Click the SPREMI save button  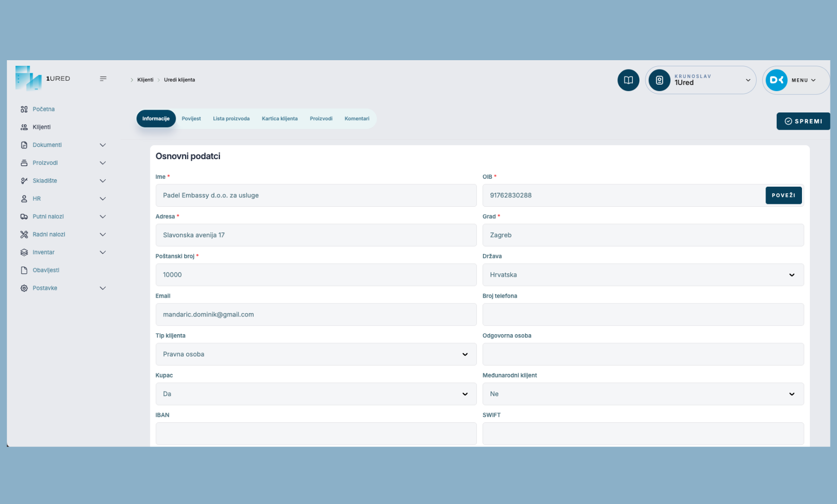coord(803,121)
